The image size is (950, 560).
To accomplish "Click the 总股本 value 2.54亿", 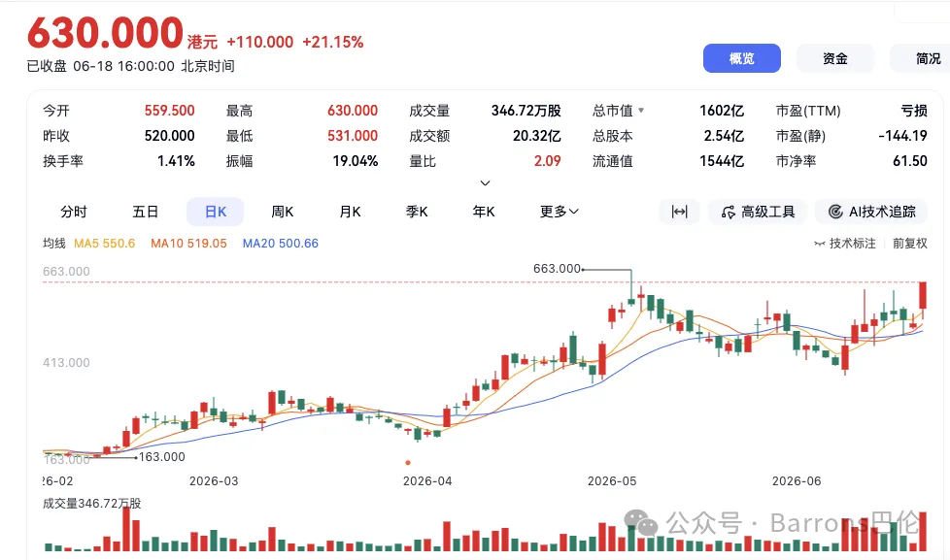I will coord(724,136).
